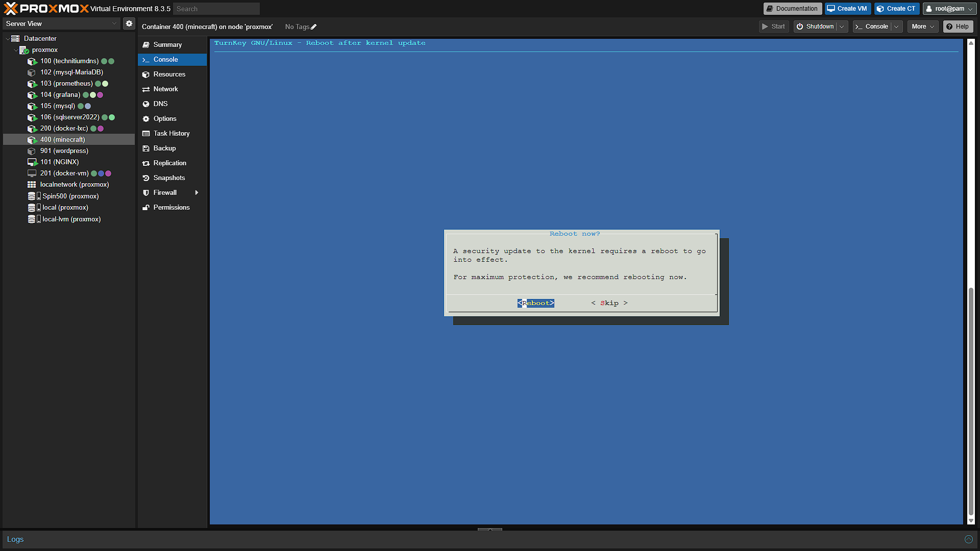
Task: Click the Options gear icon
Action: click(x=146, y=119)
